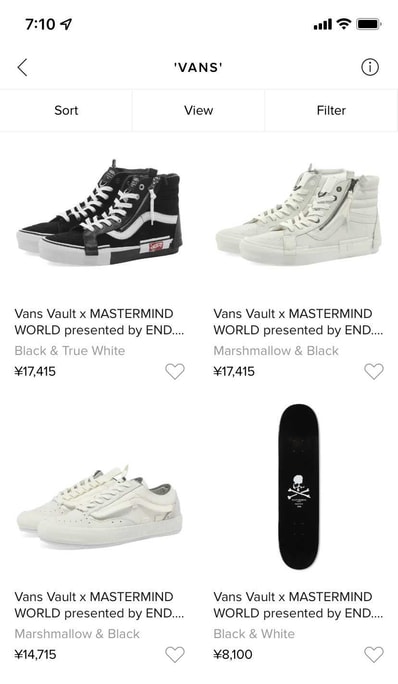Open the Black & True White product title
This screenshot has height=684, width=398.
[99, 322]
